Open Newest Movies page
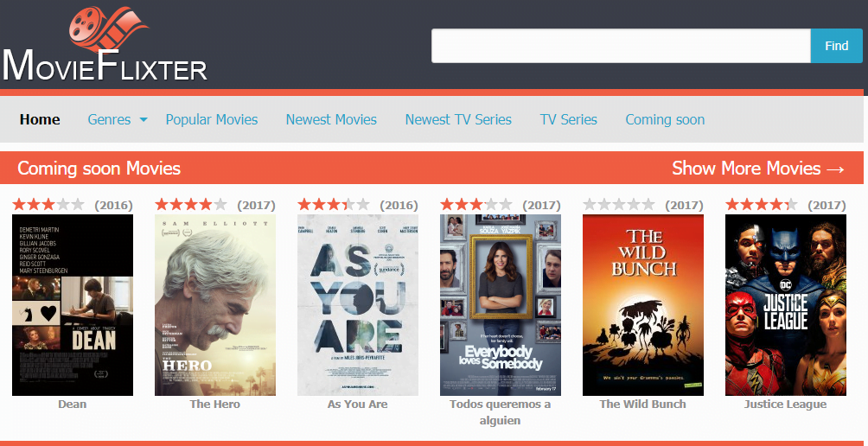The height and width of the screenshot is (446, 868). 331,119
